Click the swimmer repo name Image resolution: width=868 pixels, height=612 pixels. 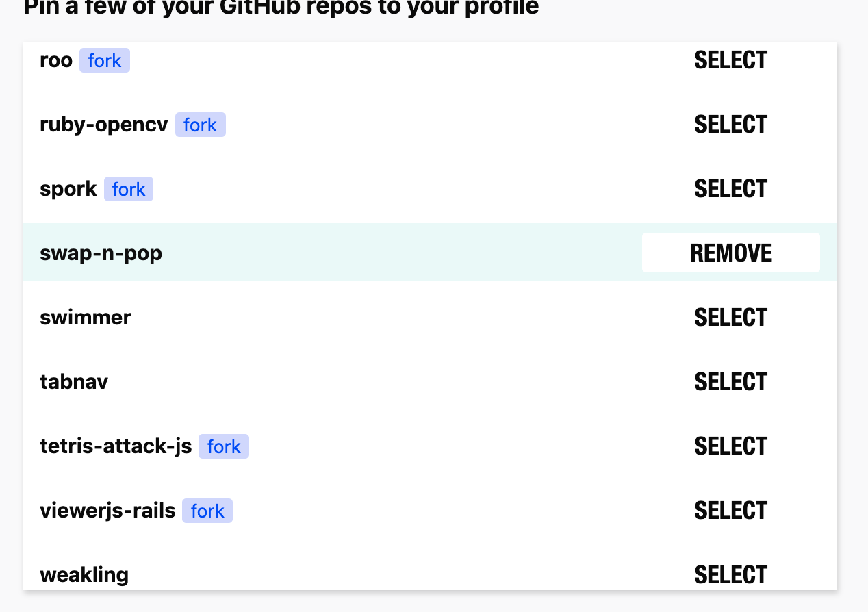click(x=85, y=317)
